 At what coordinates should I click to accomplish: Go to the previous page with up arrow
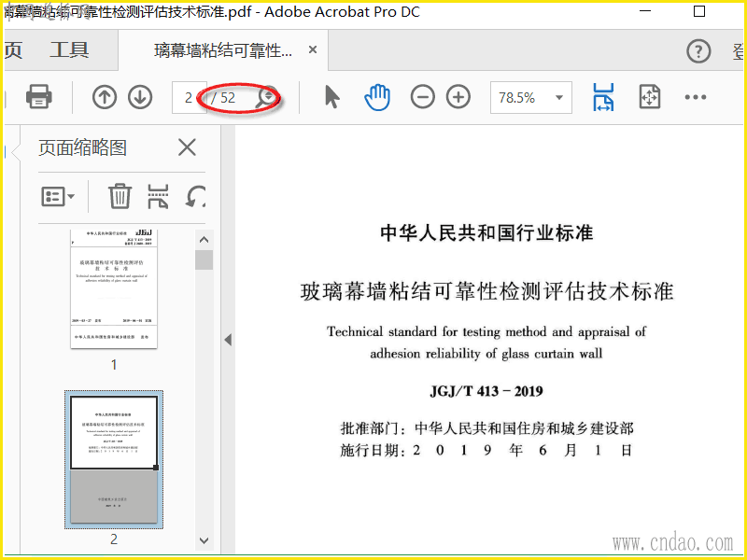tap(105, 97)
